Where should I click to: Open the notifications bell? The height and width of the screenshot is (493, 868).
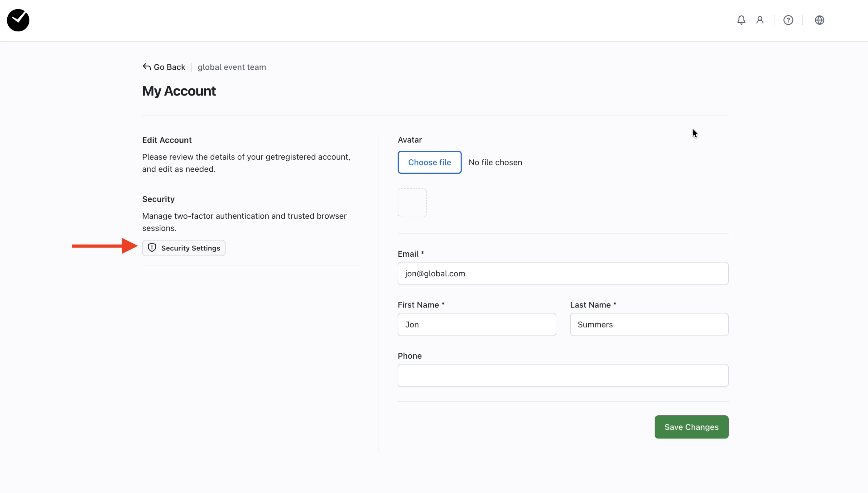[x=741, y=20]
